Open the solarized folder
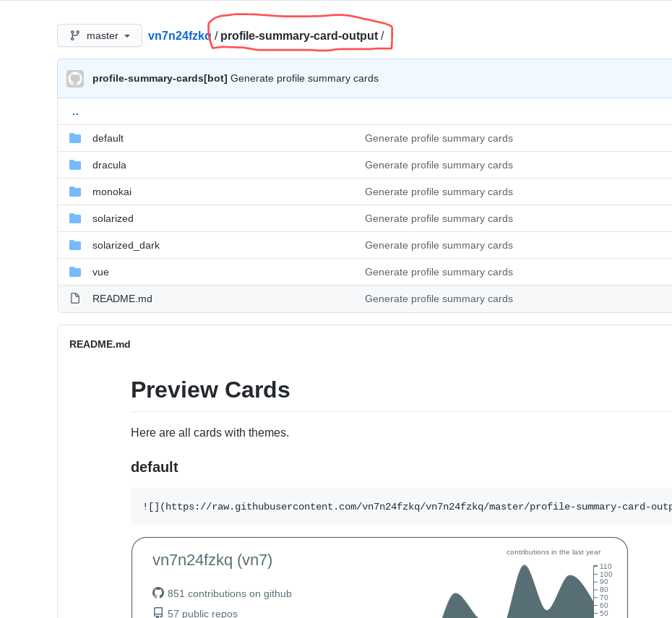 point(113,218)
